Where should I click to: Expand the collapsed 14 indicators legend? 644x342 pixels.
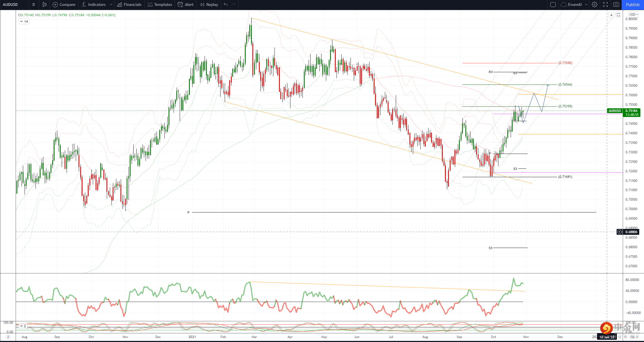[x=24, y=22]
